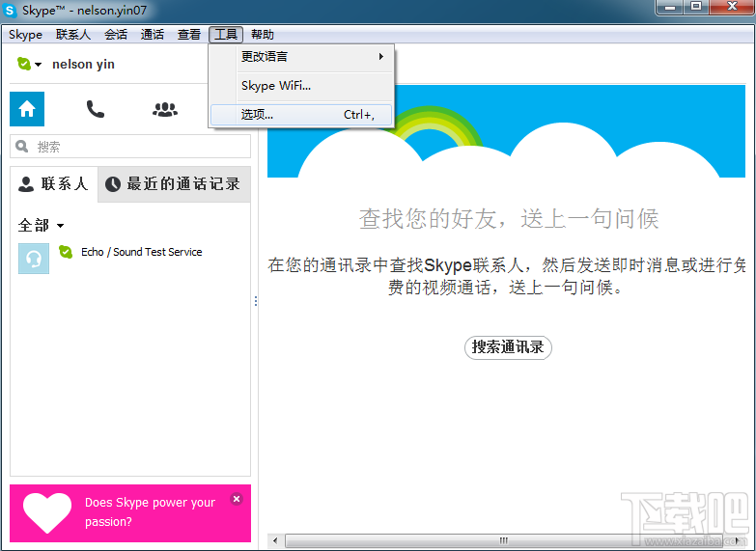The height and width of the screenshot is (551, 756).
Task: Open the 帮助 menu
Action: tap(263, 35)
